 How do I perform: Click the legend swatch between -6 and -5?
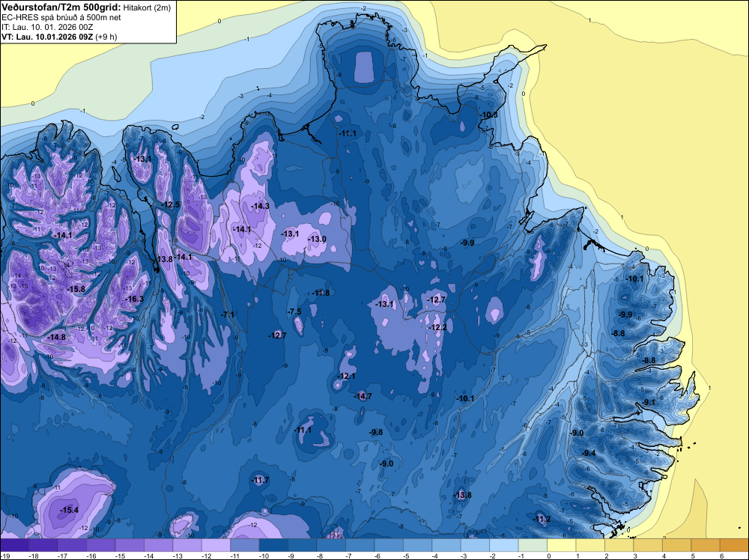[389, 544]
